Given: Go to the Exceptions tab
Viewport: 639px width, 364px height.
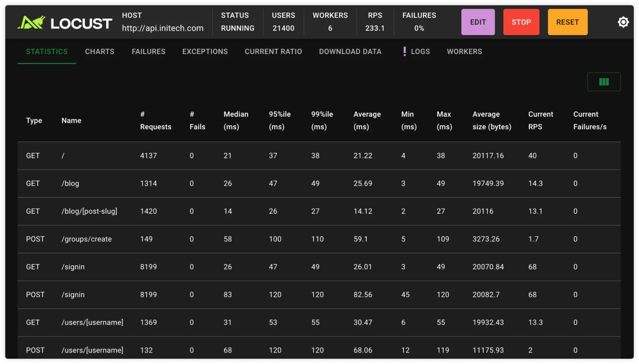Looking at the screenshot, I should click(205, 52).
